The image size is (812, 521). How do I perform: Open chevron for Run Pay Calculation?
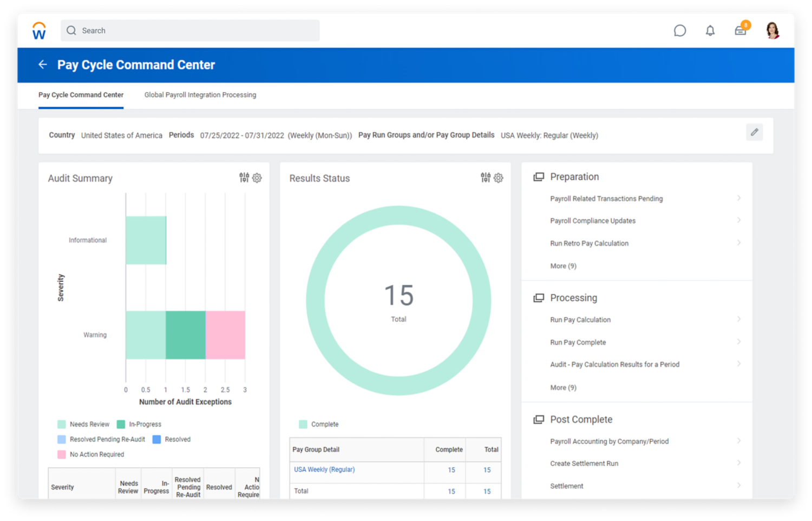click(x=738, y=320)
